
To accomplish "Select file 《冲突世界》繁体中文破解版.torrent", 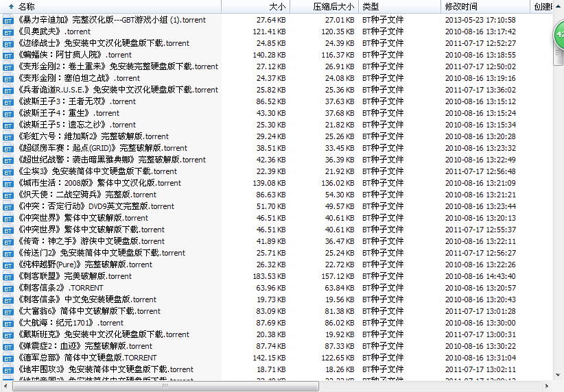I will pos(83,218).
